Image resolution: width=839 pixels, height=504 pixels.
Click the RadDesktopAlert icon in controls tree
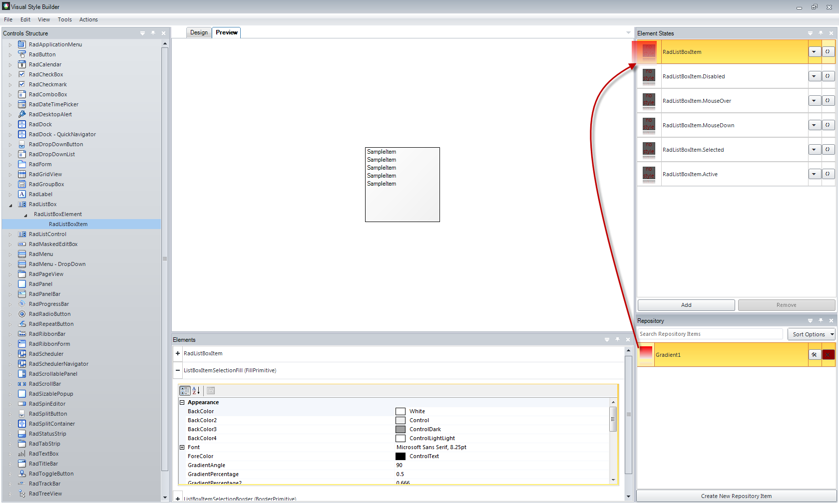22,114
